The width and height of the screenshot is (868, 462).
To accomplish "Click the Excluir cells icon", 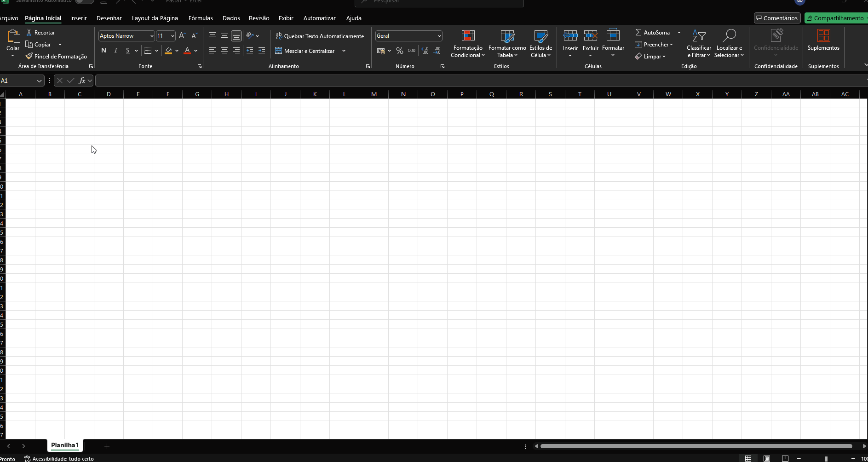I will (x=590, y=36).
